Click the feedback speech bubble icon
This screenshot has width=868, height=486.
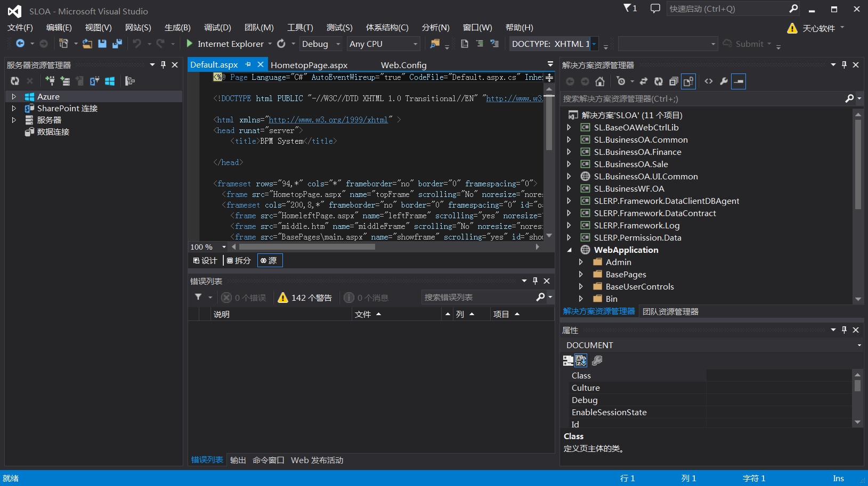[655, 9]
